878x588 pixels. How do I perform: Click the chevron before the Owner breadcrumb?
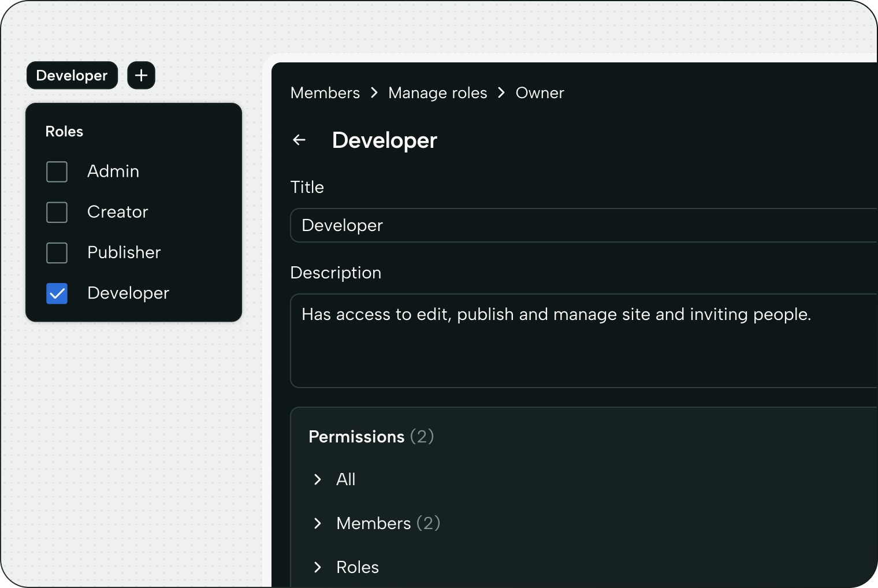click(x=500, y=93)
